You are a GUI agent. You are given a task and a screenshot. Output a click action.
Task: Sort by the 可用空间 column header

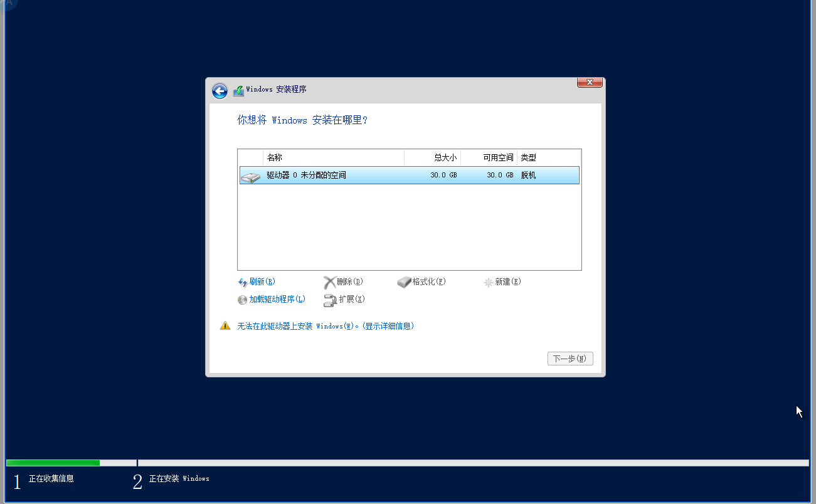coord(489,157)
